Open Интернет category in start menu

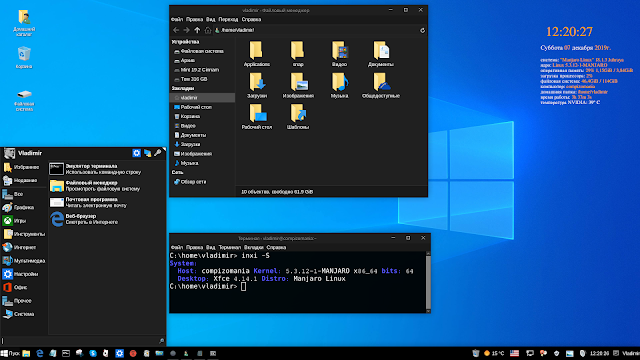pos(24,247)
